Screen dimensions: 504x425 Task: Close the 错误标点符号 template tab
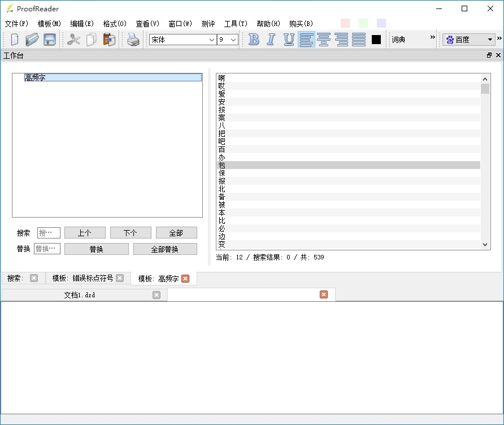(120, 278)
